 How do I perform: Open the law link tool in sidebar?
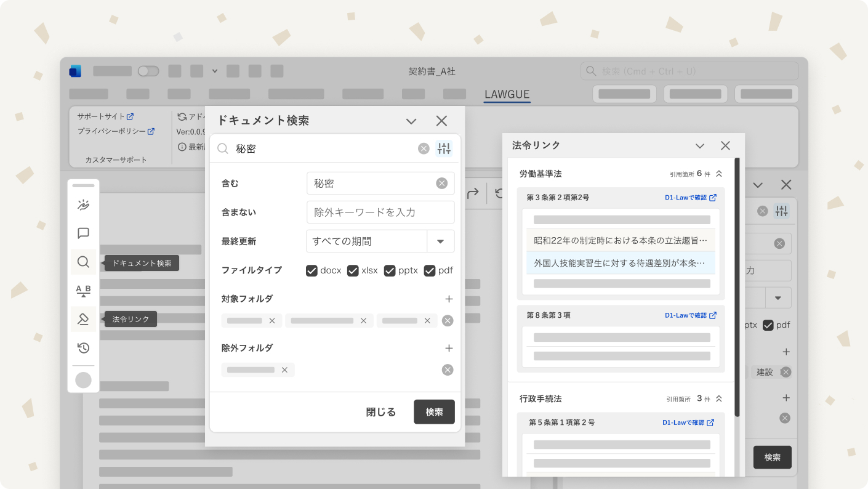click(x=83, y=319)
